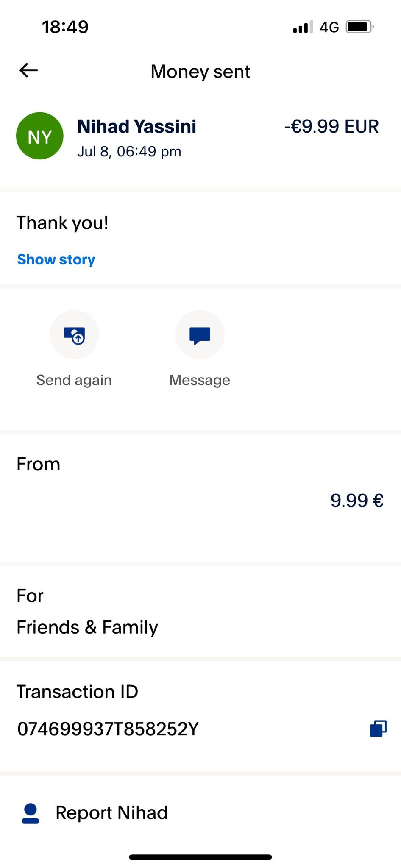Tap the transaction ID number text
The width and height of the screenshot is (401, 868).
coord(108,729)
